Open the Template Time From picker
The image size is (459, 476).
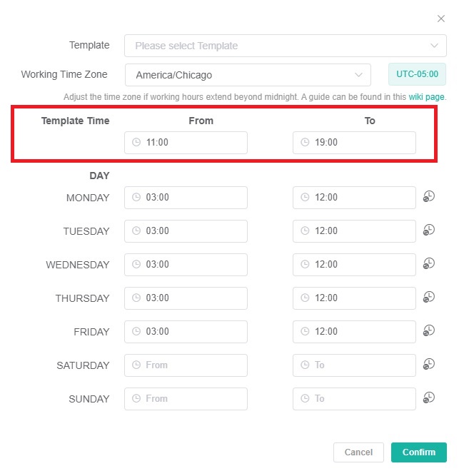186,143
